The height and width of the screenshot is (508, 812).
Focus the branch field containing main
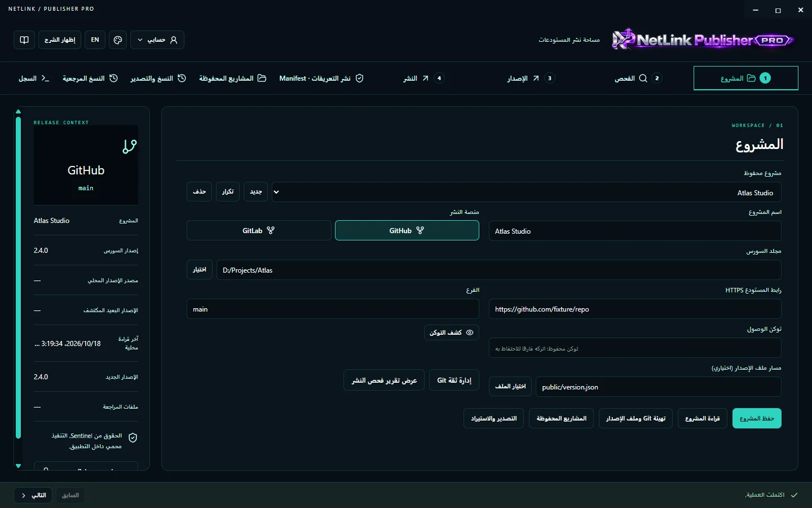click(x=333, y=309)
